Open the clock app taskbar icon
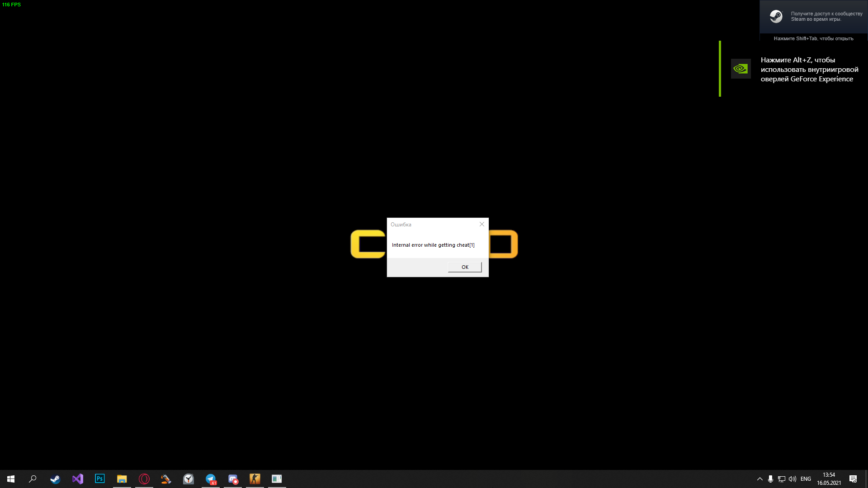This screenshot has height=488, width=868. pyautogui.click(x=189, y=479)
